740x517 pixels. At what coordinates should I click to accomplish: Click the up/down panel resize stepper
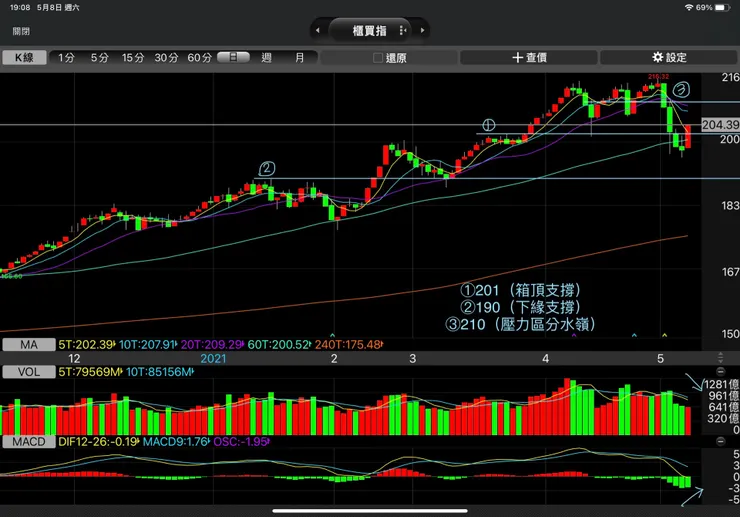[720, 358]
